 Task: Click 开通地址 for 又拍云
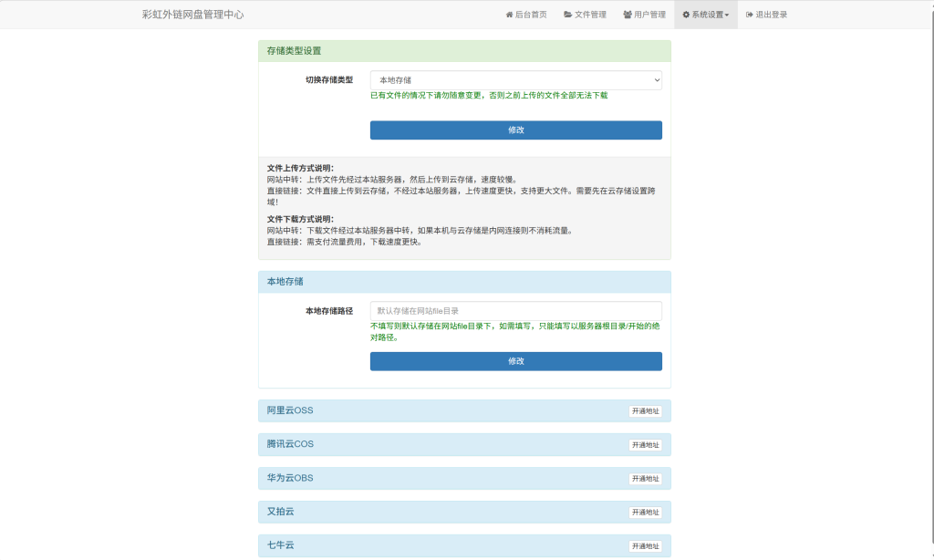[647, 512]
